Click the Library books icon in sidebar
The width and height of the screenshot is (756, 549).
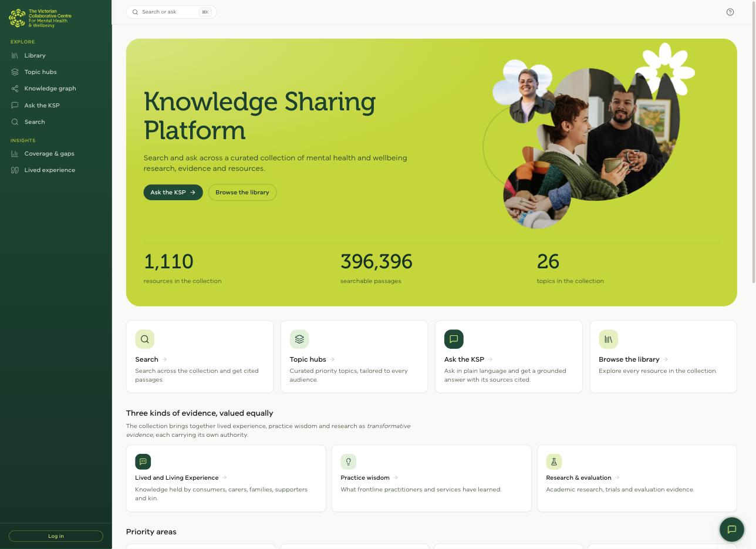[x=15, y=55]
